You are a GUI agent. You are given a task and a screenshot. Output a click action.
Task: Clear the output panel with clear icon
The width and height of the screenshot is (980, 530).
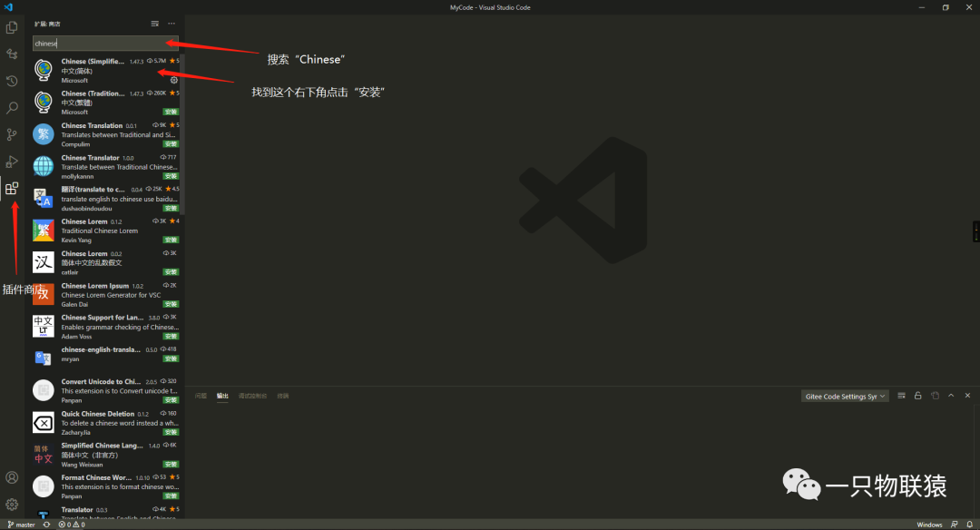tap(901, 396)
